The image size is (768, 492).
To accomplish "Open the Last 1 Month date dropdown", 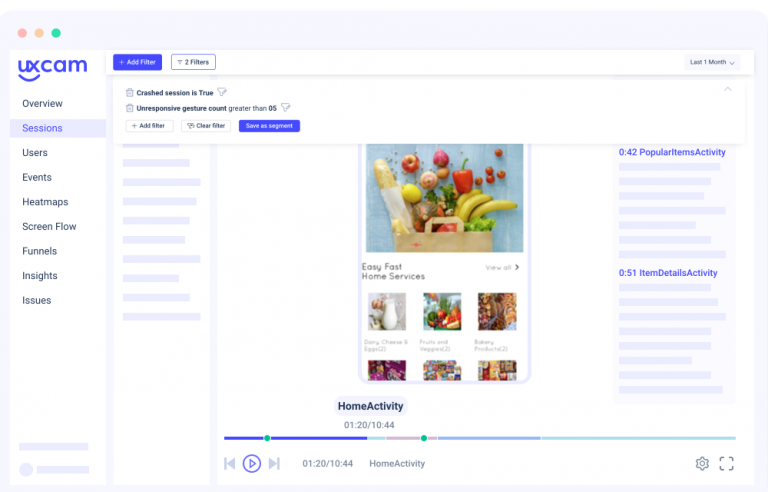I will [x=712, y=62].
